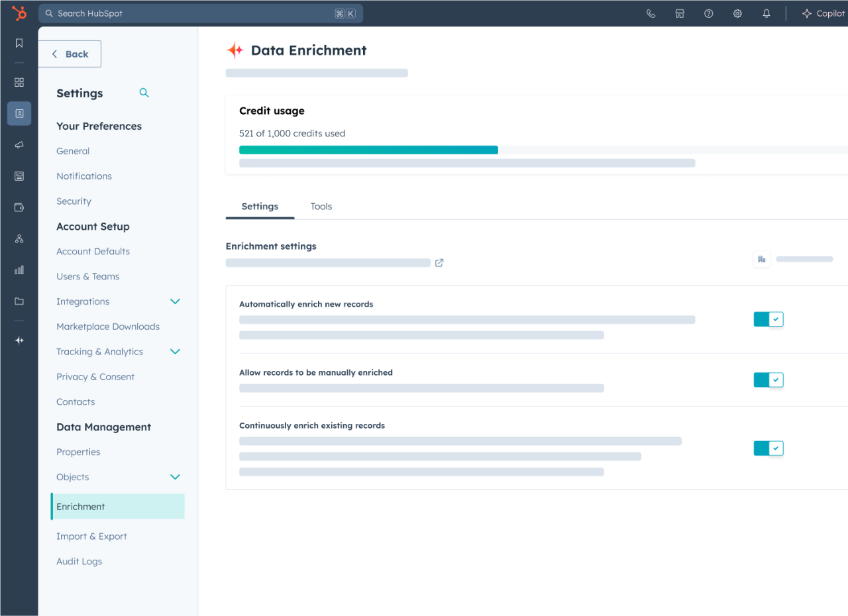Open the notifications bell
Image resolution: width=848 pixels, height=616 pixels.
point(767,13)
